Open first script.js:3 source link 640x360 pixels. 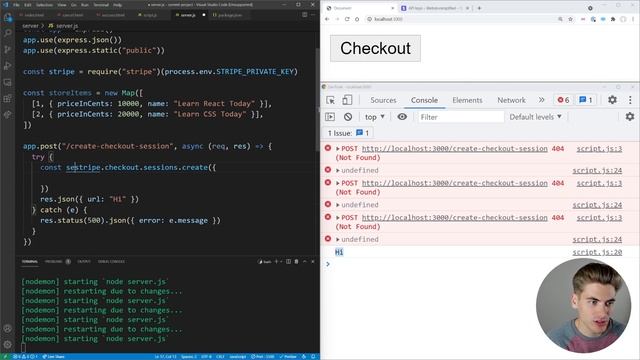599,149
